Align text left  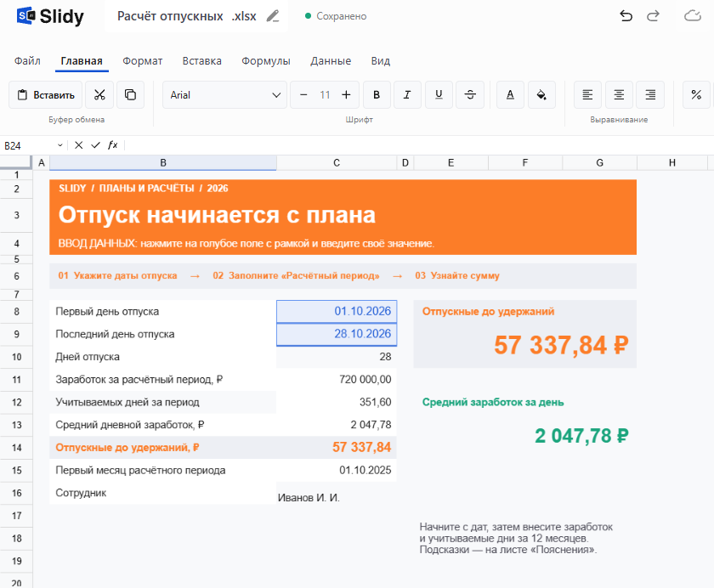click(587, 94)
